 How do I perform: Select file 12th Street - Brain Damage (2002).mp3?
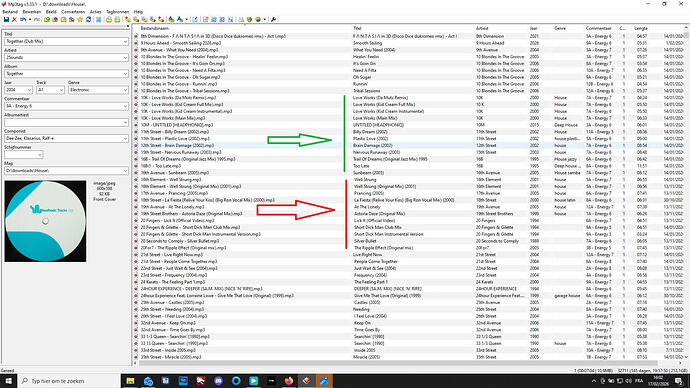177,145
